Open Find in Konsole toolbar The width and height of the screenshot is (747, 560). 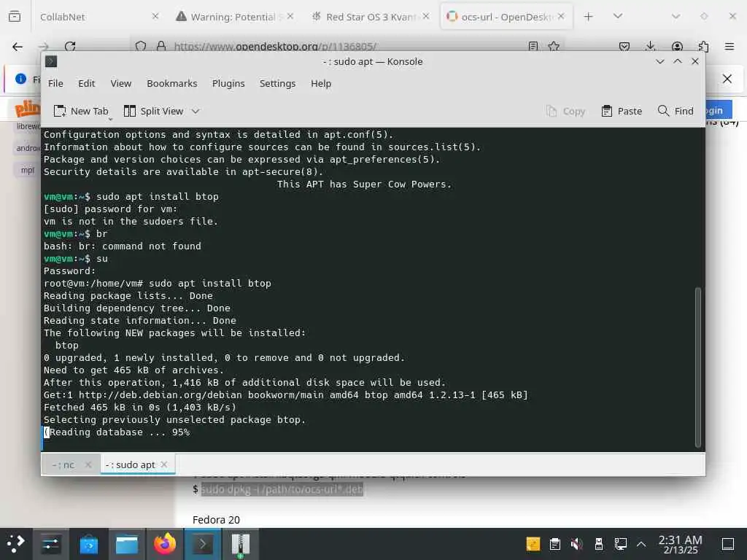click(x=676, y=111)
